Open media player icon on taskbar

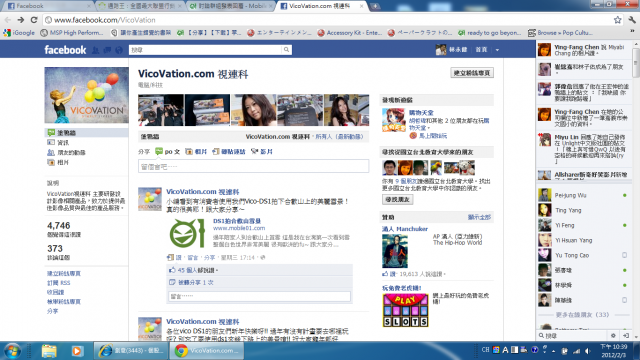point(77,351)
